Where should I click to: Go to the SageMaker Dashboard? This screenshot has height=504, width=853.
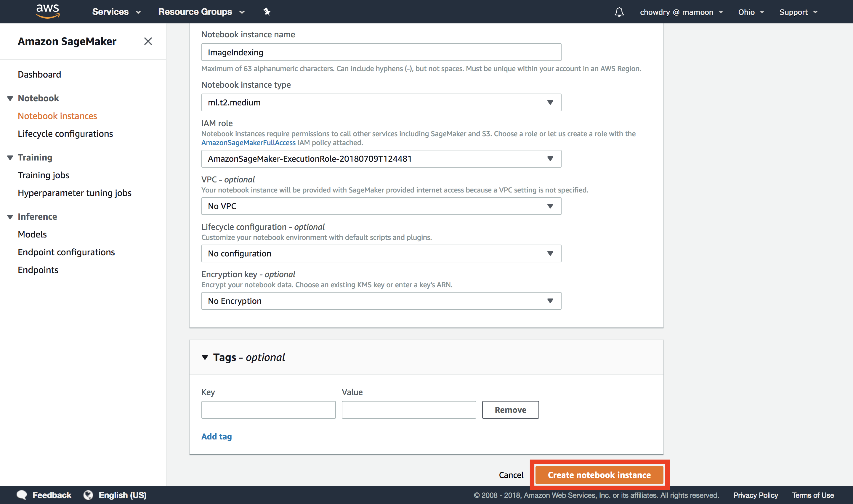click(39, 74)
